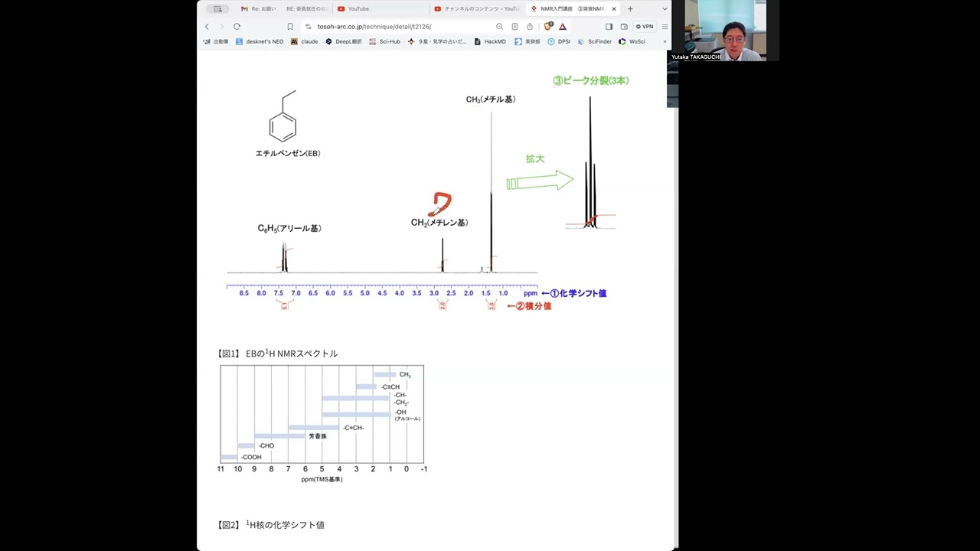Open the desknet's NEO bookmark
Image resolution: width=980 pixels, height=551 pixels.
pos(260,41)
